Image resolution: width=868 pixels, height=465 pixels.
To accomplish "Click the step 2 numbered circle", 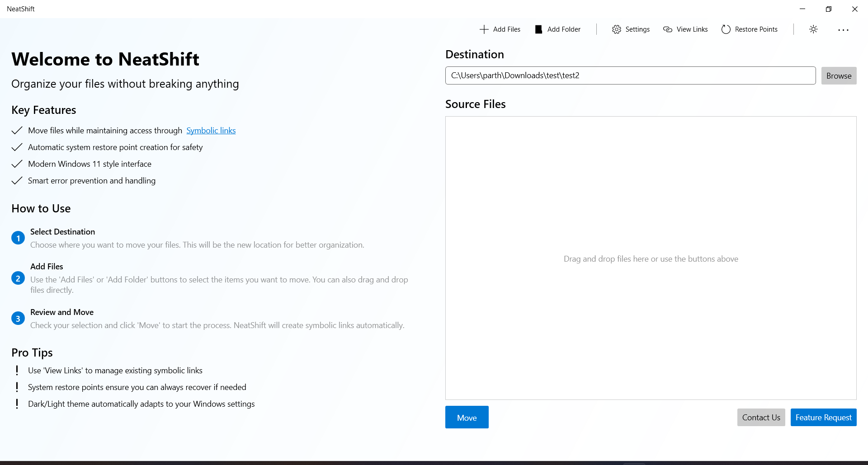I will pyautogui.click(x=18, y=278).
